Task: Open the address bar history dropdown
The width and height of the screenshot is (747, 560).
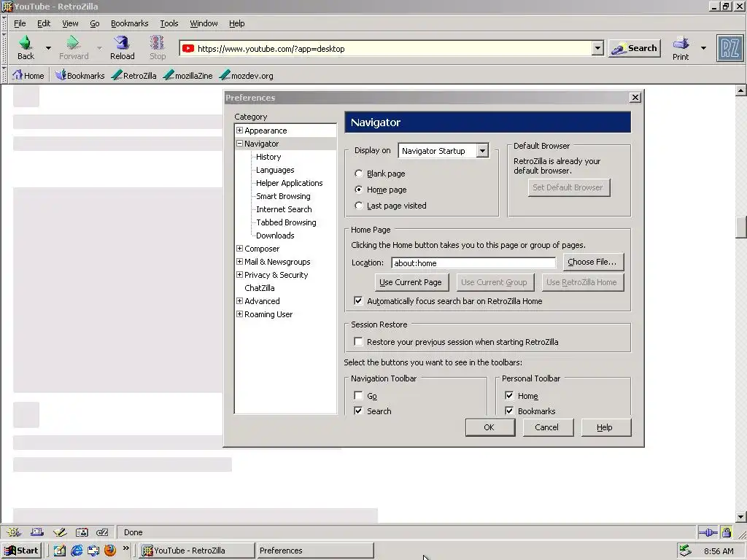Action: point(597,48)
